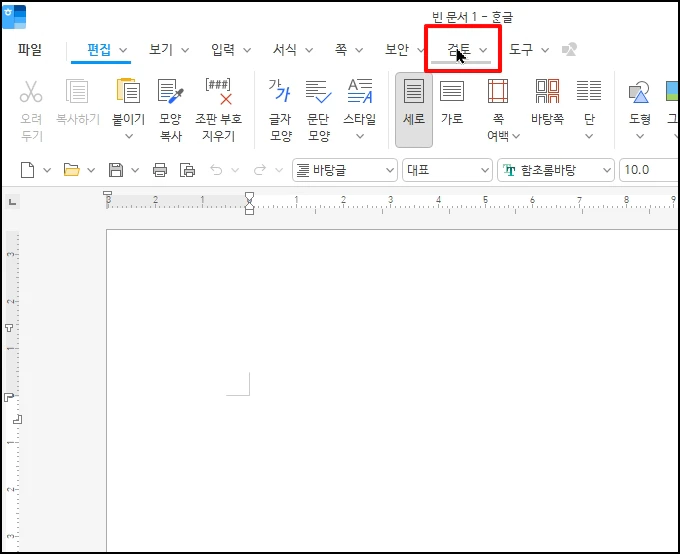
Task: Open the 대표 language combo box
Action: tap(447, 170)
